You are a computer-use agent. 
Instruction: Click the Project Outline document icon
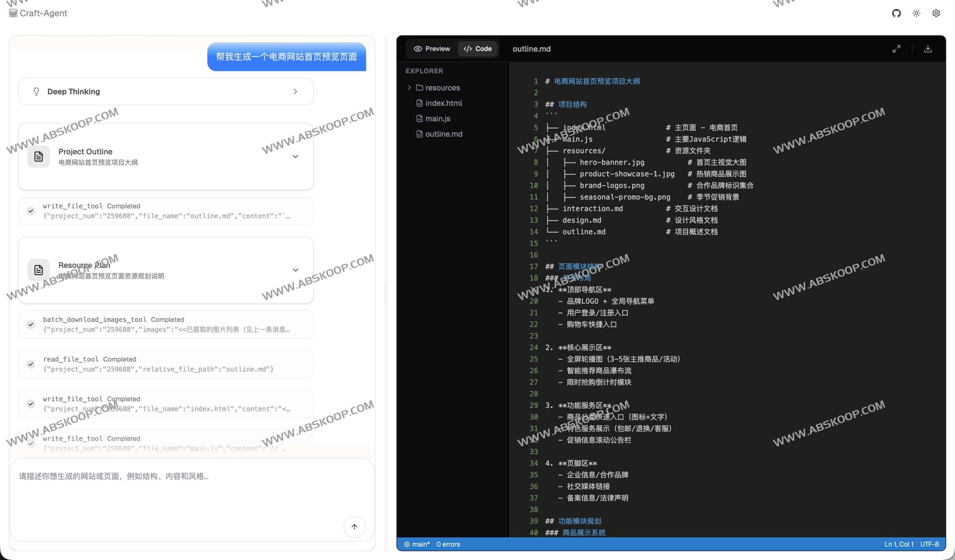tap(38, 156)
